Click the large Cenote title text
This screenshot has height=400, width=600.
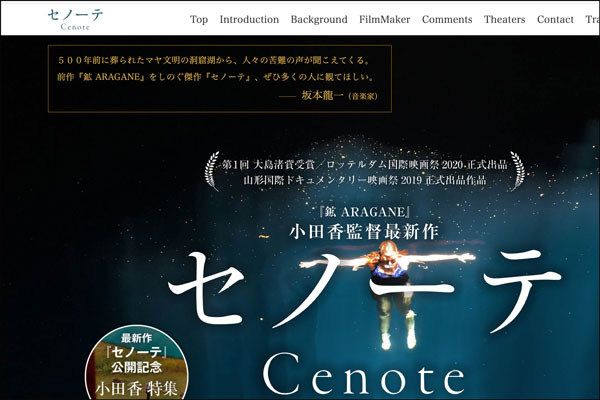coord(365,377)
